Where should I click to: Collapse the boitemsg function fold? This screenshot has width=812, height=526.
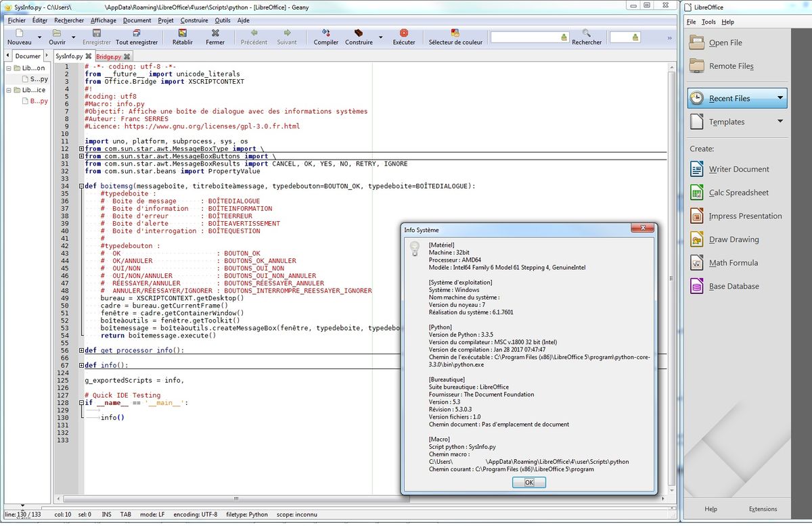click(82, 186)
